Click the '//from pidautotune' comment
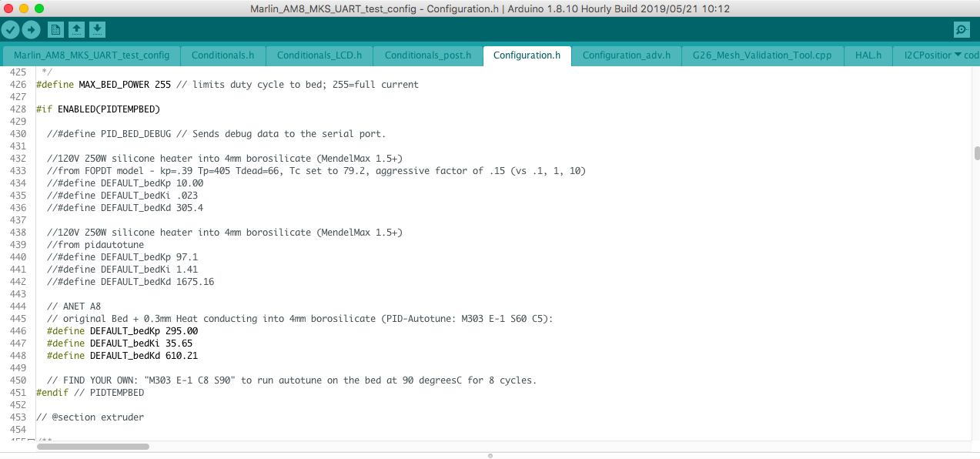 click(x=95, y=245)
